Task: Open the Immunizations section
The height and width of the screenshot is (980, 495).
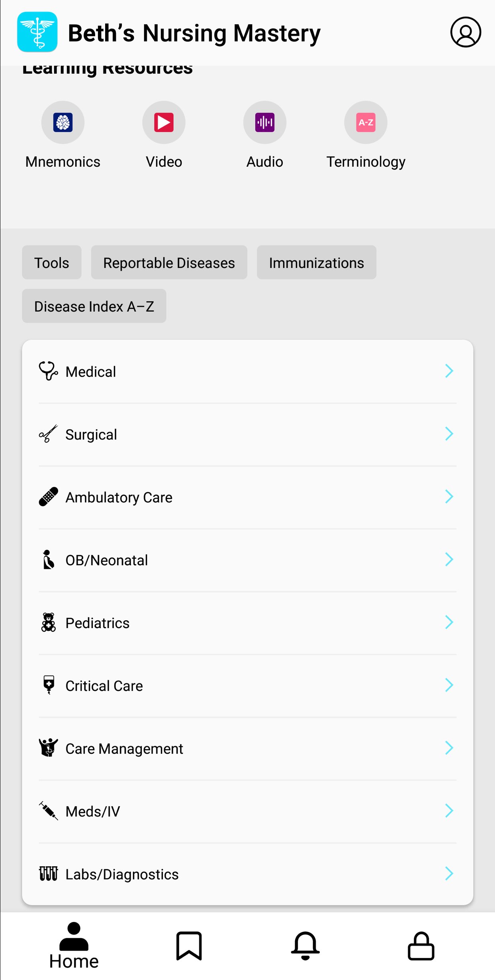Action: pos(316,263)
